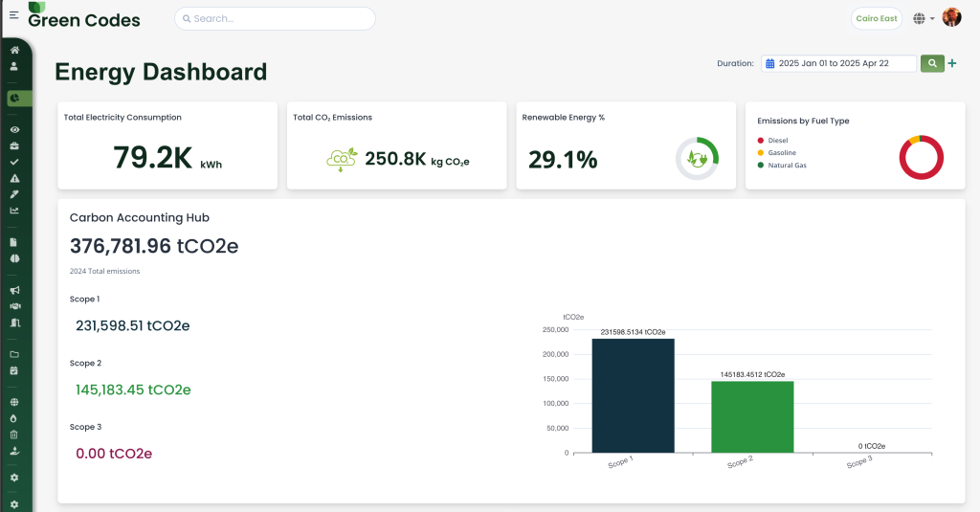Expand the globe language dropdown
This screenshot has width=980, height=512.
[924, 18]
